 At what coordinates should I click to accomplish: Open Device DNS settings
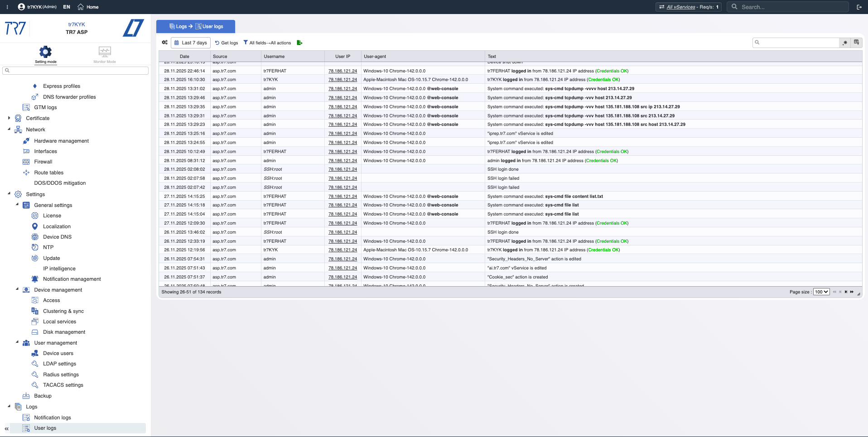tap(57, 237)
